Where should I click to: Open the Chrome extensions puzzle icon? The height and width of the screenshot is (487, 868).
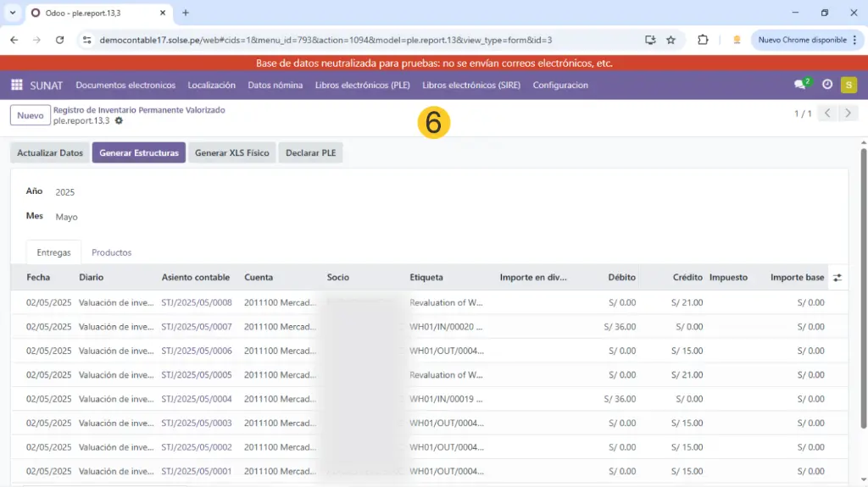pos(703,40)
